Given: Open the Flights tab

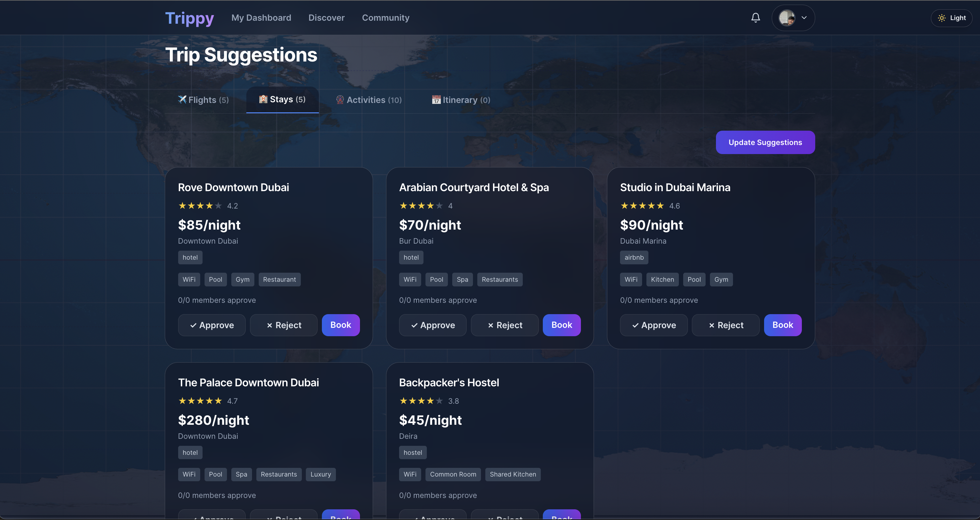Looking at the screenshot, I should point(204,100).
